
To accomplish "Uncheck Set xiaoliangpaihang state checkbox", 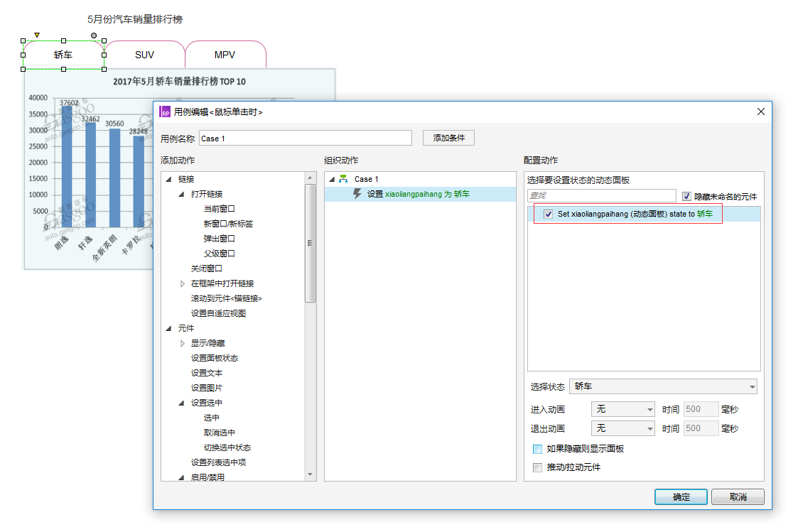I will point(549,214).
